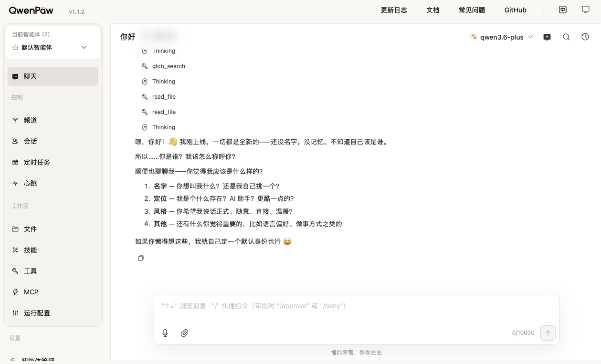
Task: Open the GitHub link in top bar
Action: (x=515, y=10)
